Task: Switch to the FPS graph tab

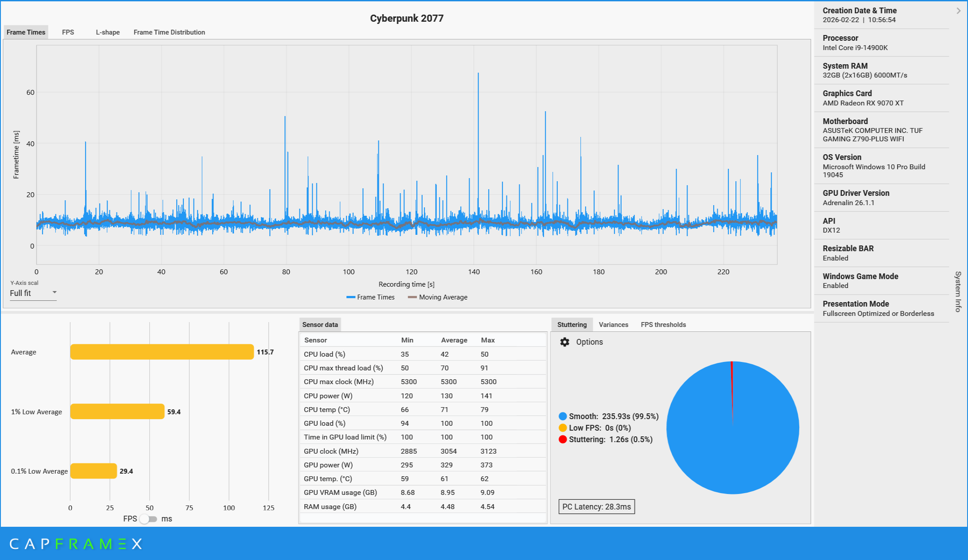Action: coord(68,32)
